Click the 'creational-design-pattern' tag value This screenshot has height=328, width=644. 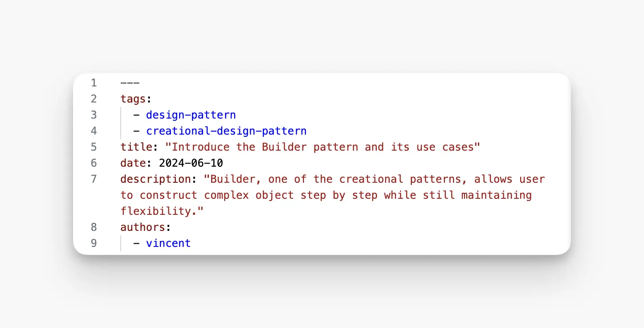tap(226, 131)
